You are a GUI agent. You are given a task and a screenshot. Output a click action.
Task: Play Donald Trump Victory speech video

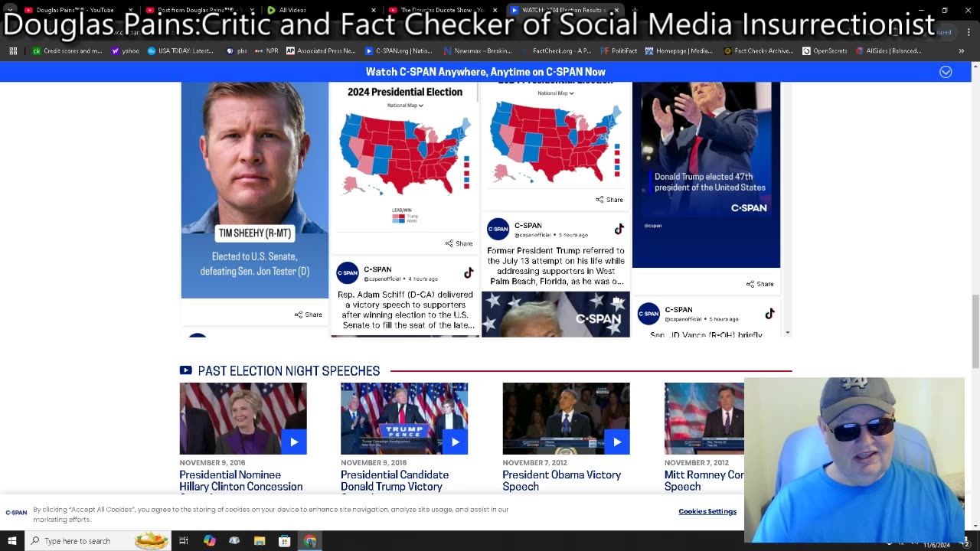455,442
